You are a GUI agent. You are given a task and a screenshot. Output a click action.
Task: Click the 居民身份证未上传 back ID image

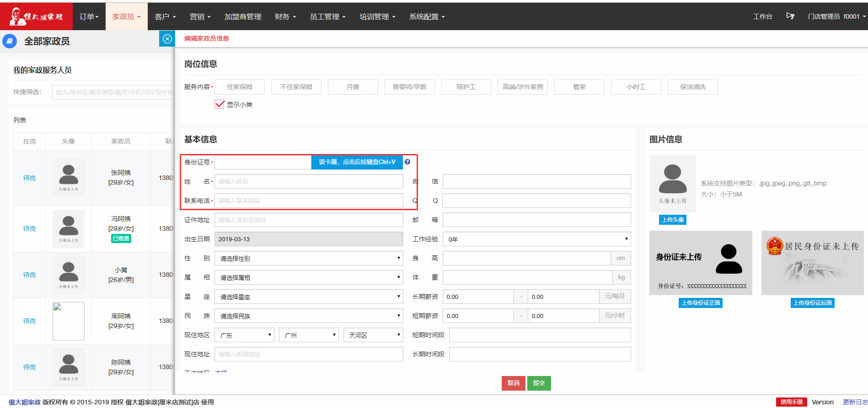(813, 263)
